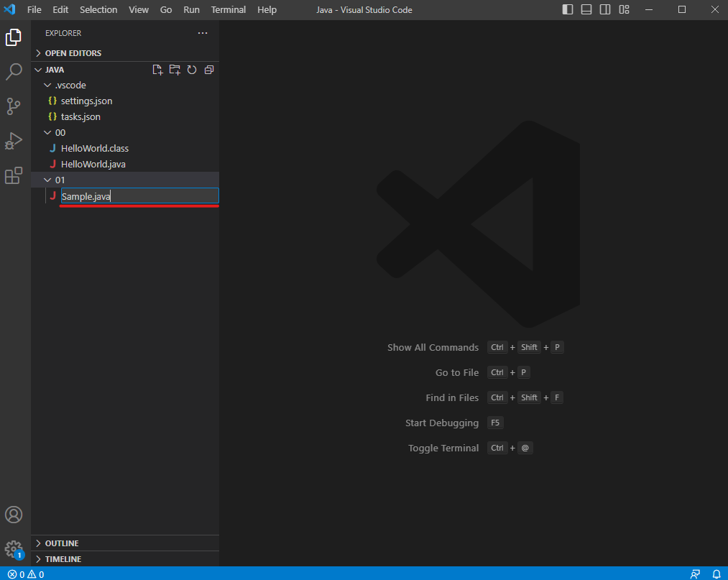Expand the Outline section
Image resolution: width=728 pixels, height=580 pixels.
click(62, 543)
